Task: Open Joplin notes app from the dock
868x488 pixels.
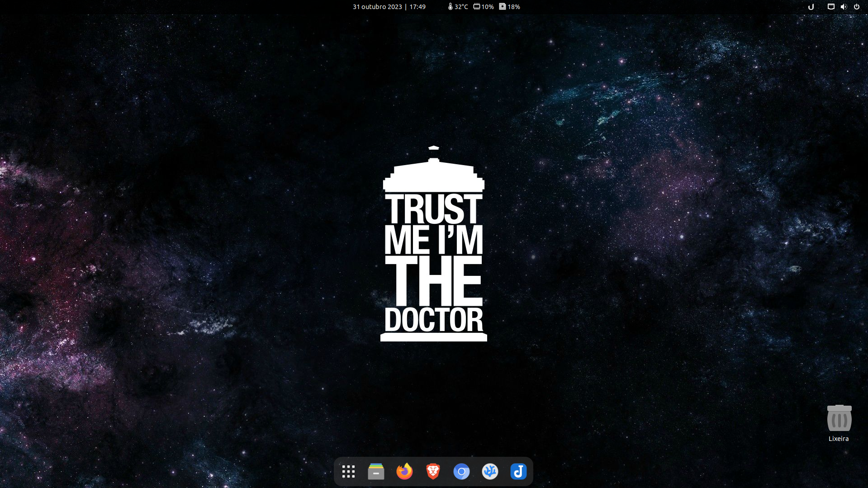Action: (x=518, y=472)
